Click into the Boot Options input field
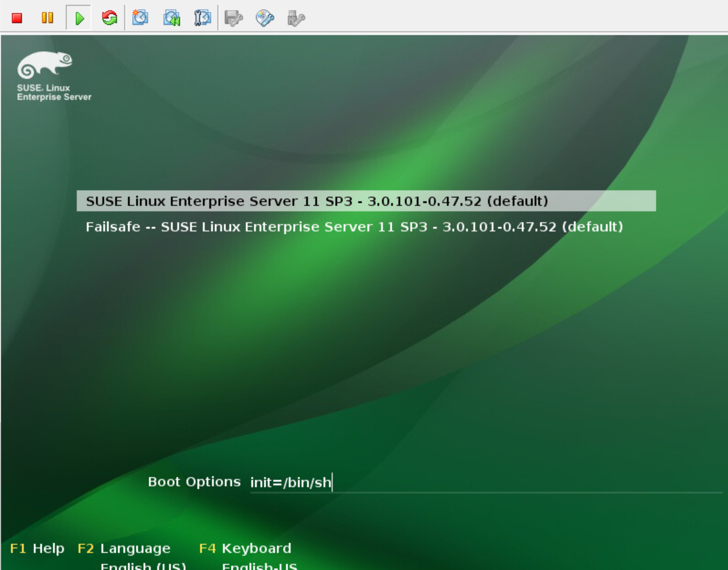 (x=486, y=483)
